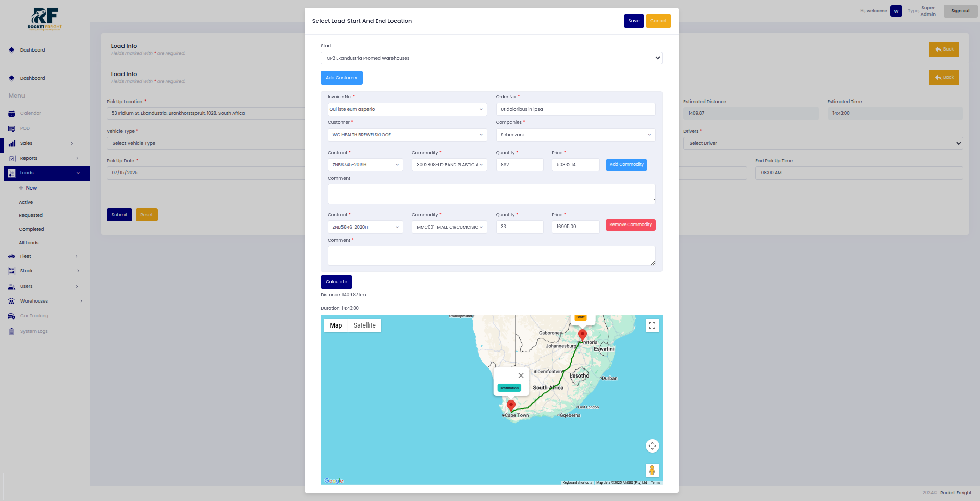Open Car Tracking from sidebar
980x501 pixels.
tap(34, 316)
